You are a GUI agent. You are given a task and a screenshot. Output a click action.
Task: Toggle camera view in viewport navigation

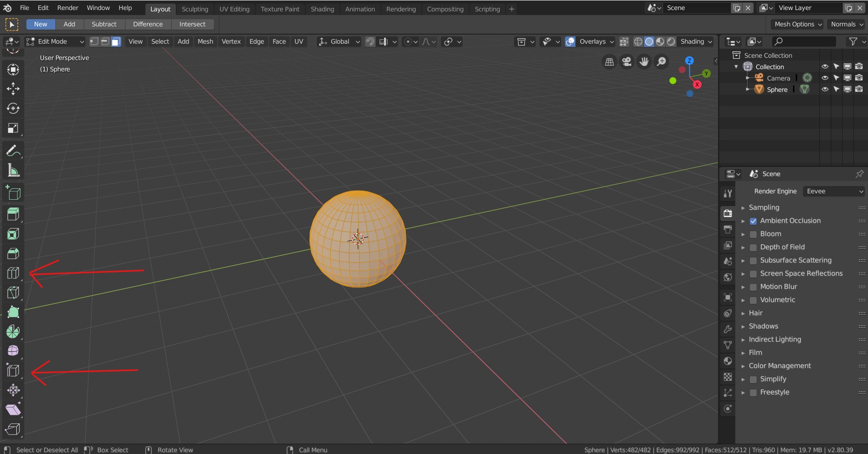[x=627, y=61]
